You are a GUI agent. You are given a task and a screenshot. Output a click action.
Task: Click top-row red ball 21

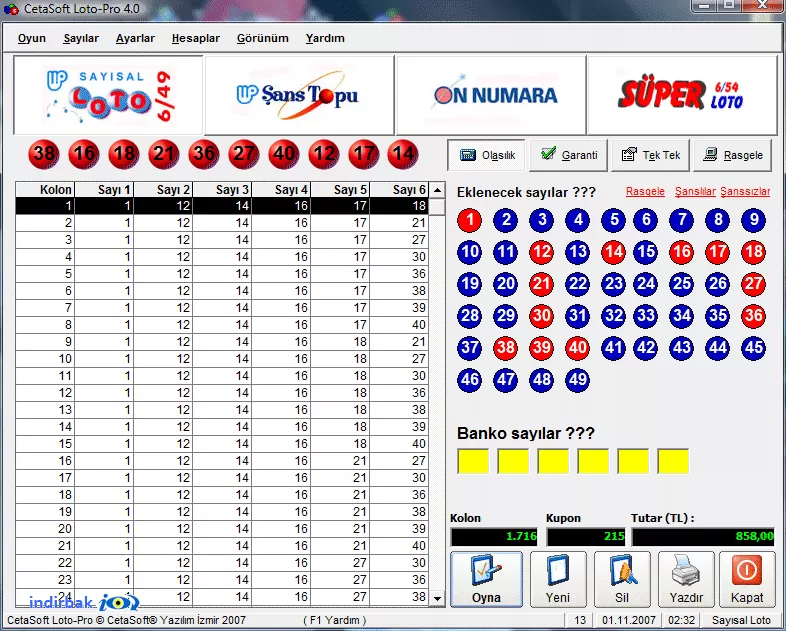pos(164,154)
